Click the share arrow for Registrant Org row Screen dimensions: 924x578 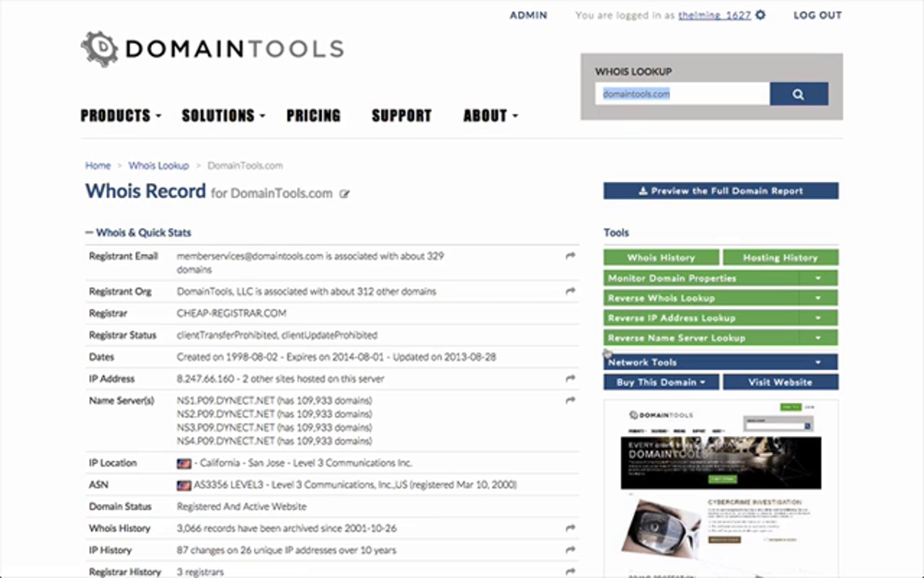pos(570,291)
